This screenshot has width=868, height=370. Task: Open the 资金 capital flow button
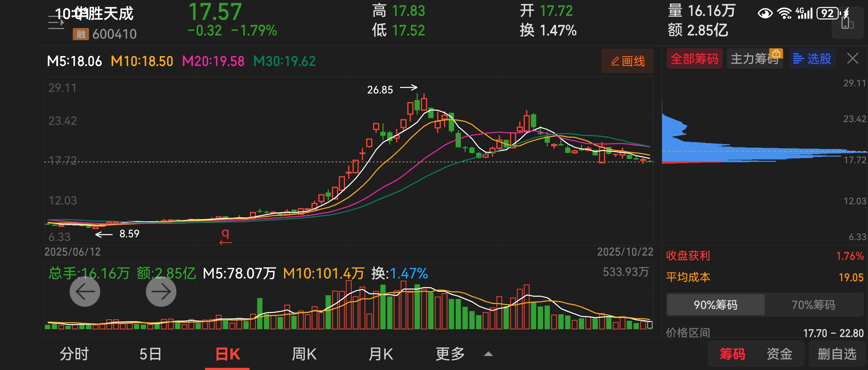(779, 354)
